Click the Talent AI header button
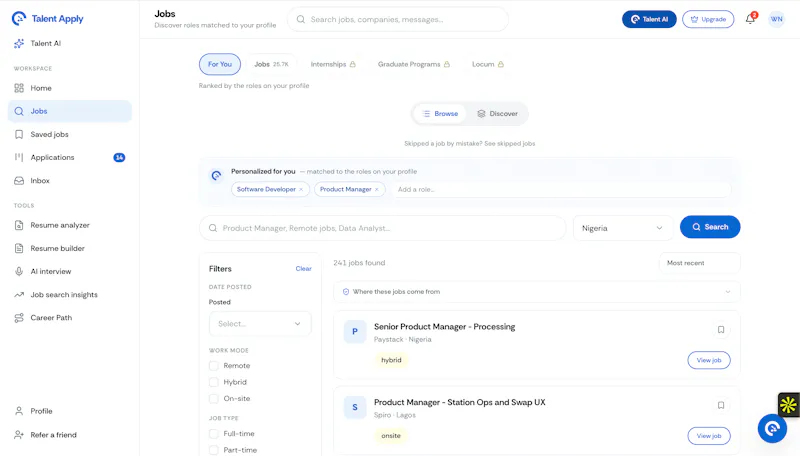This screenshot has height=456, width=800. [x=649, y=19]
